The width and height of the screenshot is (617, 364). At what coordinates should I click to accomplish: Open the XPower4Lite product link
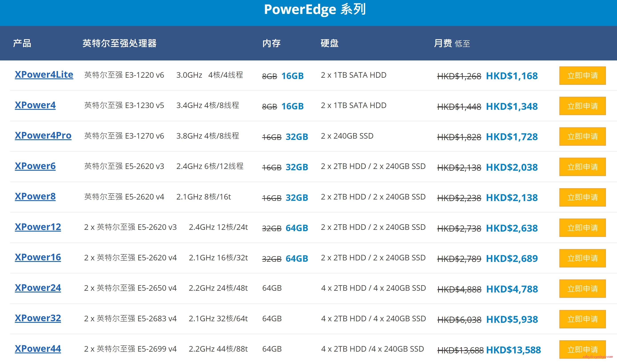pyautogui.click(x=44, y=75)
